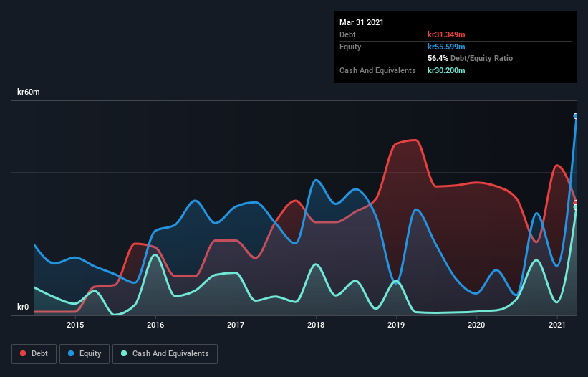Toggle the Debt series legend button
Viewport: 588px width, 377px height.
point(34,354)
